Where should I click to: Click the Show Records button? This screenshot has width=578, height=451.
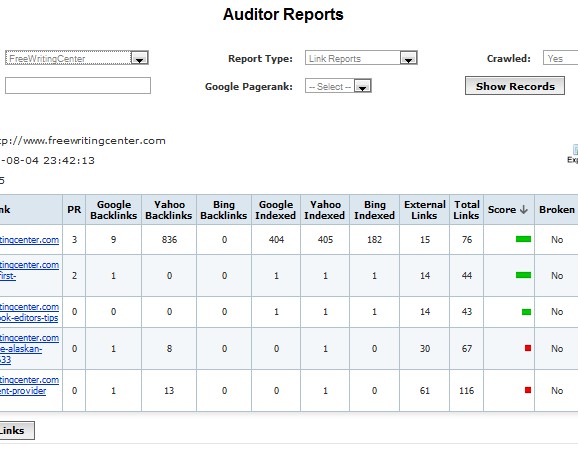point(515,86)
